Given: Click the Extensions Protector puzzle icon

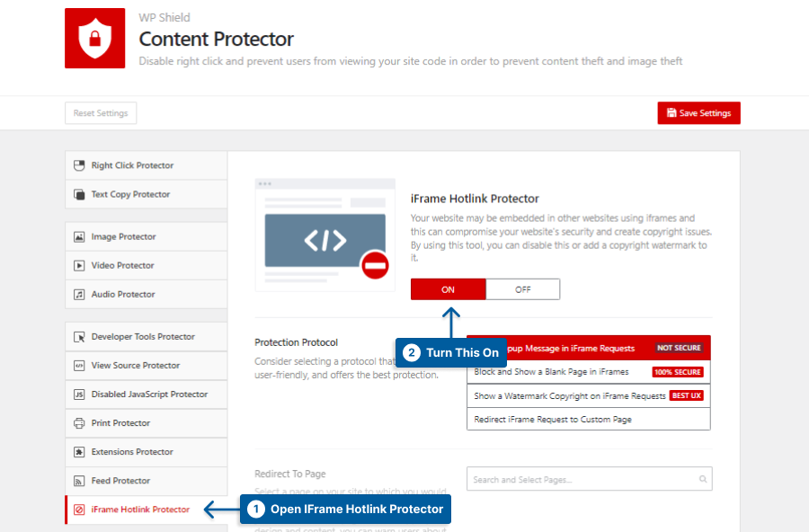Looking at the screenshot, I should (79, 452).
